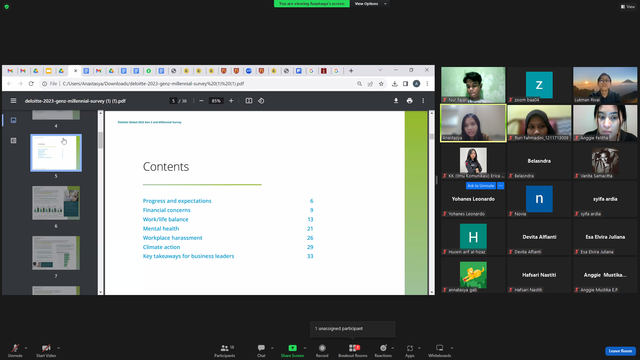Open PDF viewer more actions menu
The image size is (640, 360).
click(423, 101)
